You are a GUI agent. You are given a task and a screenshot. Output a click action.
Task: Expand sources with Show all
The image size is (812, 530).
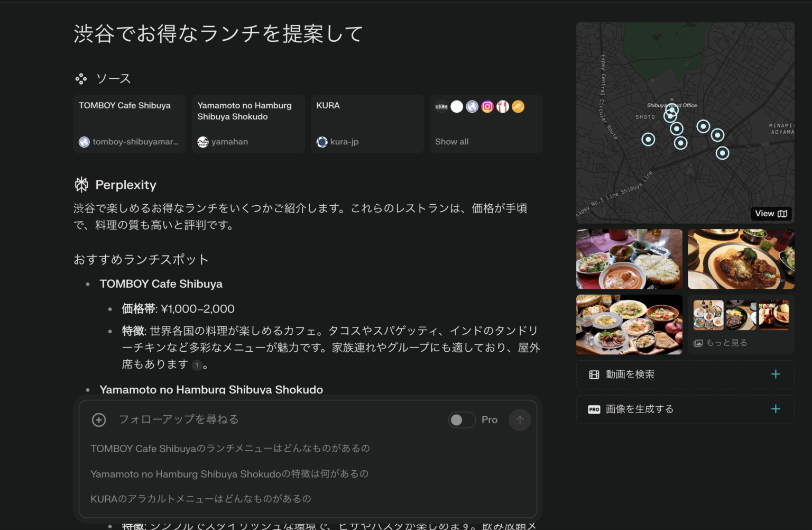coord(452,141)
